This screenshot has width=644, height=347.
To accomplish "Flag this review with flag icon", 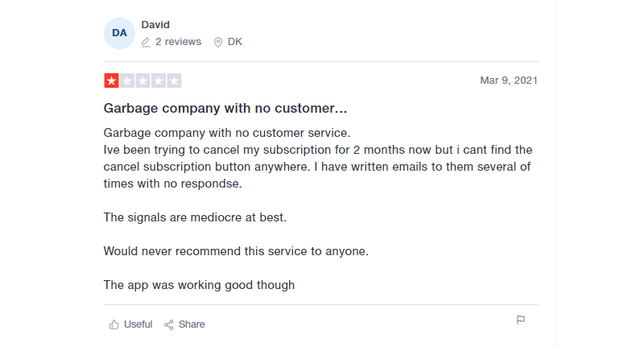I will click(521, 320).
